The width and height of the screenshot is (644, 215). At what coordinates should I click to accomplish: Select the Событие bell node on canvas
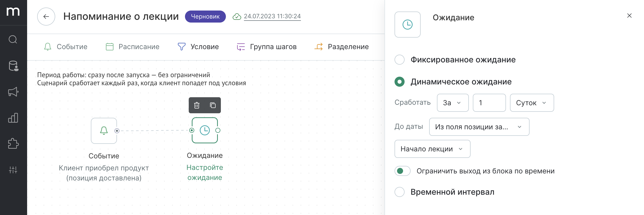104,131
